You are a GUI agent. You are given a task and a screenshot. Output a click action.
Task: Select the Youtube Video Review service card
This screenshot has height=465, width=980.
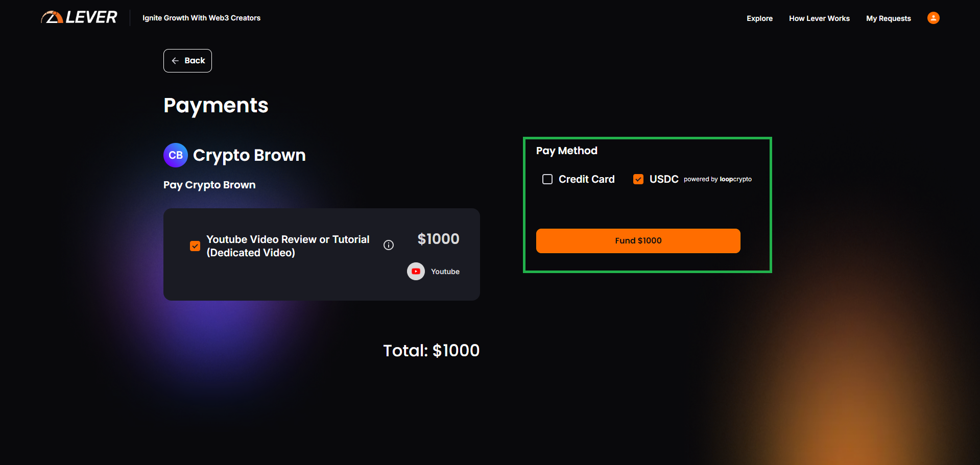(x=321, y=254)
